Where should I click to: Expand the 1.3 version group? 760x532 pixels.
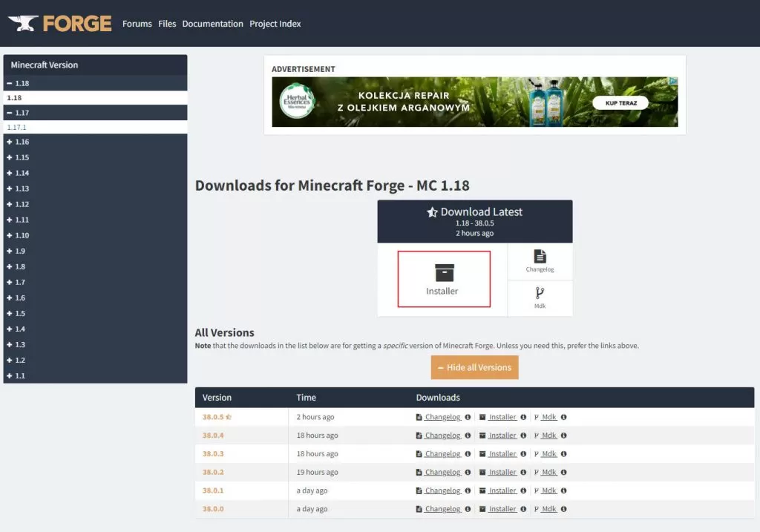pos(95,344)
